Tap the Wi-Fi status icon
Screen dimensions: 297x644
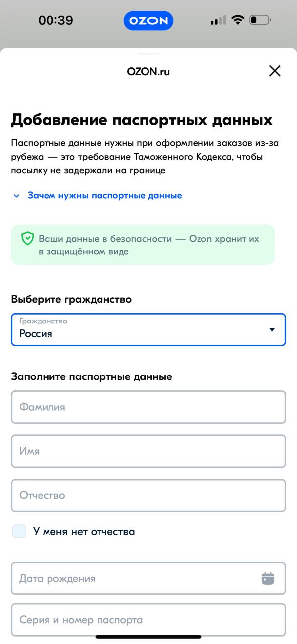click(238, 20)
